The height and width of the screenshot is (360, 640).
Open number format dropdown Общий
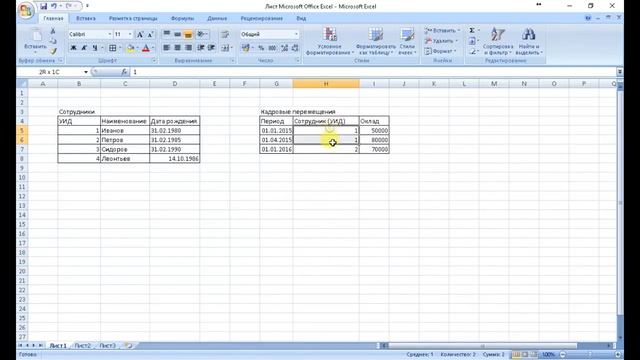coord(296,34)
